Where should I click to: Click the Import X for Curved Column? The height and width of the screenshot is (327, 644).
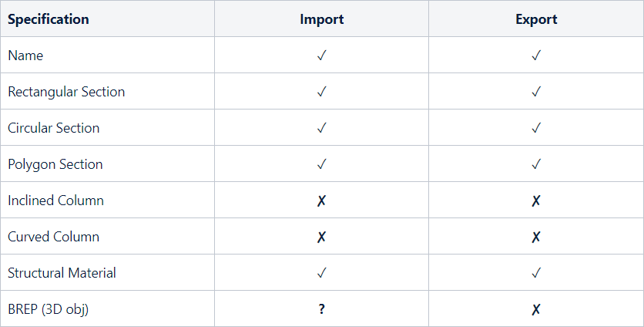(x=322, y=237)
